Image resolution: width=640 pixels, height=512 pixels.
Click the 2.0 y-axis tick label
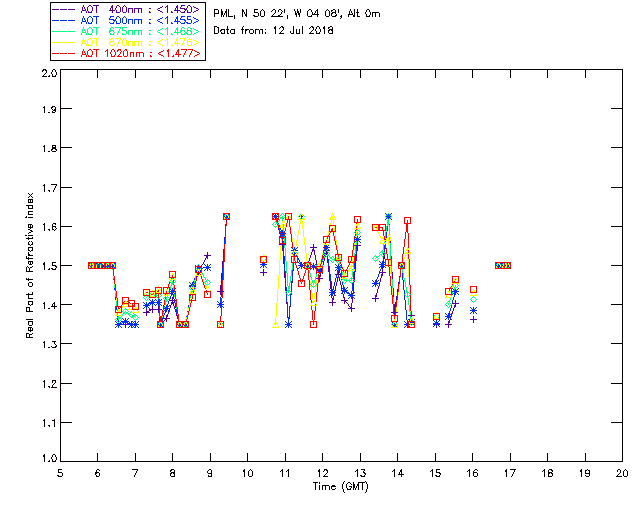click(x=49, y=73)
